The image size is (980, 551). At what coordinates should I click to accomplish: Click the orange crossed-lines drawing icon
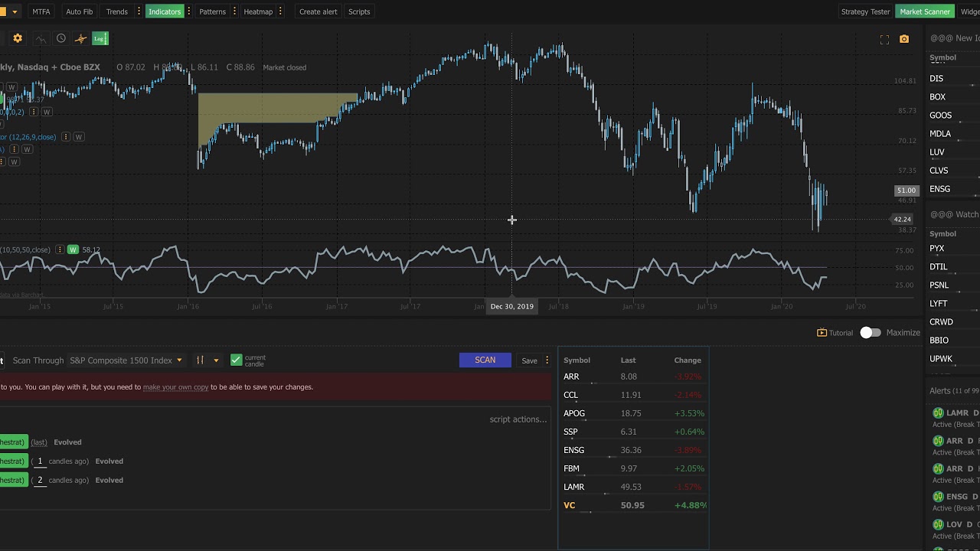tap(80, 38)
